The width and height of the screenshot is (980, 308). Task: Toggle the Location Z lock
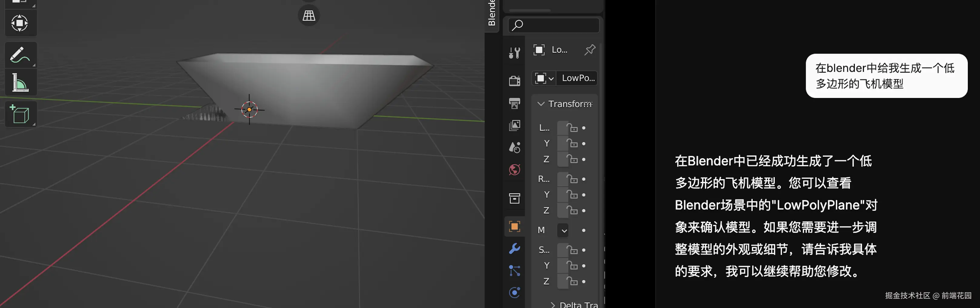pos(572,159)
